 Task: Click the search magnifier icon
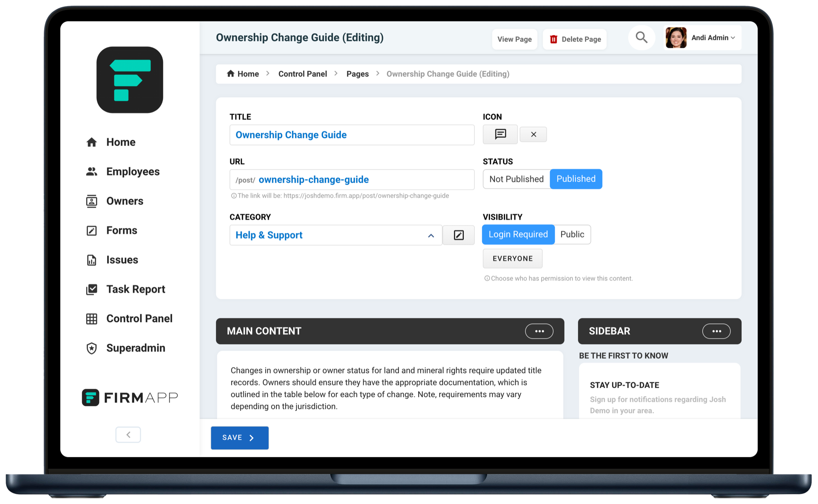tap(642, 37)
